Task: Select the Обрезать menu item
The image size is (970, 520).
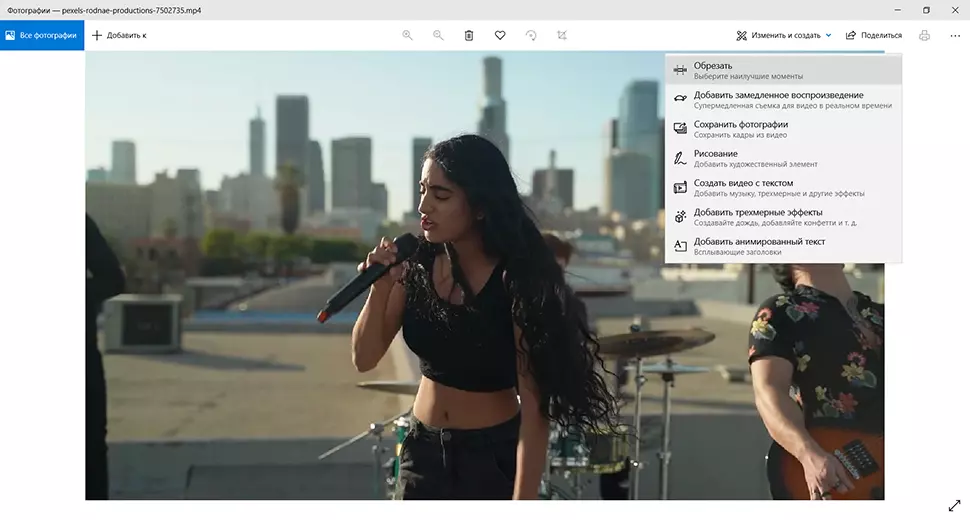Action: [783, 70]
